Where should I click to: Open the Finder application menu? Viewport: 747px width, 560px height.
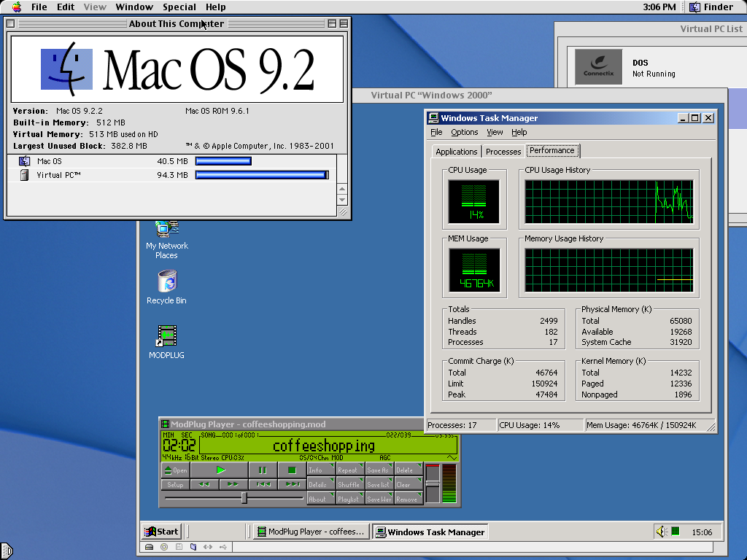point(712,7)
